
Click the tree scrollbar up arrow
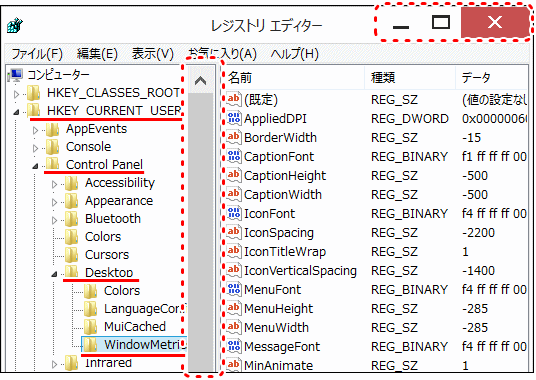[x=200, y=80]
